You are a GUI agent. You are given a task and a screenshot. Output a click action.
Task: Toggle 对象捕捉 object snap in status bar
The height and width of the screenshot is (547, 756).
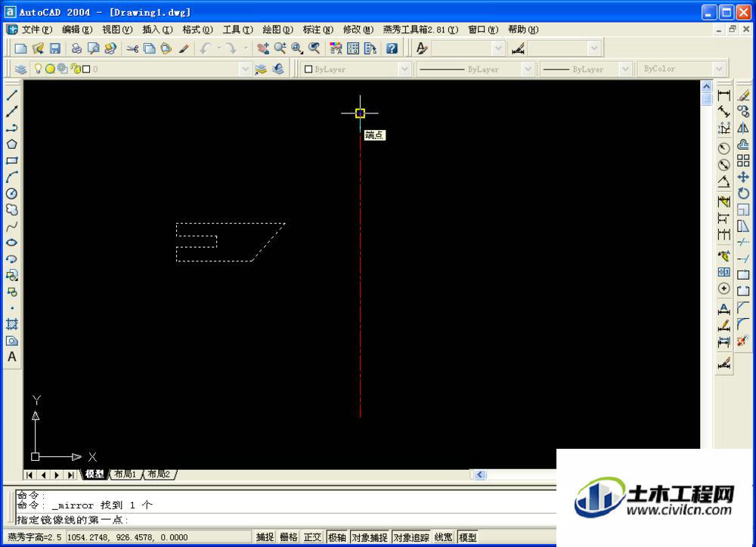(x=370, y=537)
